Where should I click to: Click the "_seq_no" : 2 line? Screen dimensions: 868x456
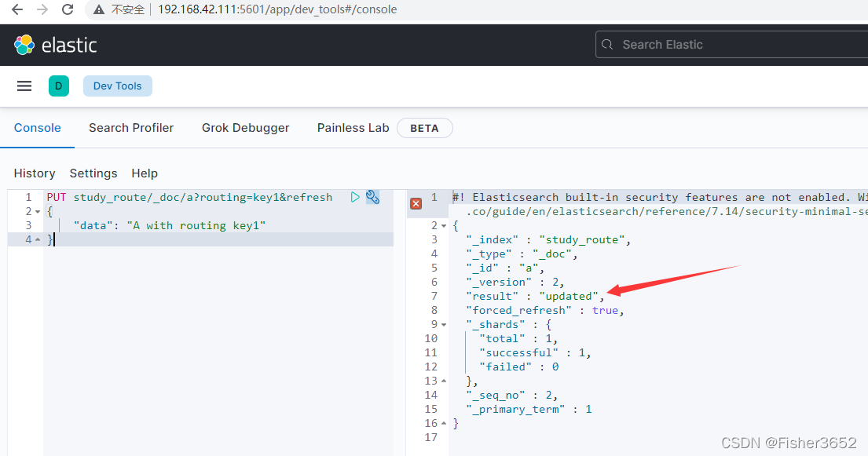511,395
